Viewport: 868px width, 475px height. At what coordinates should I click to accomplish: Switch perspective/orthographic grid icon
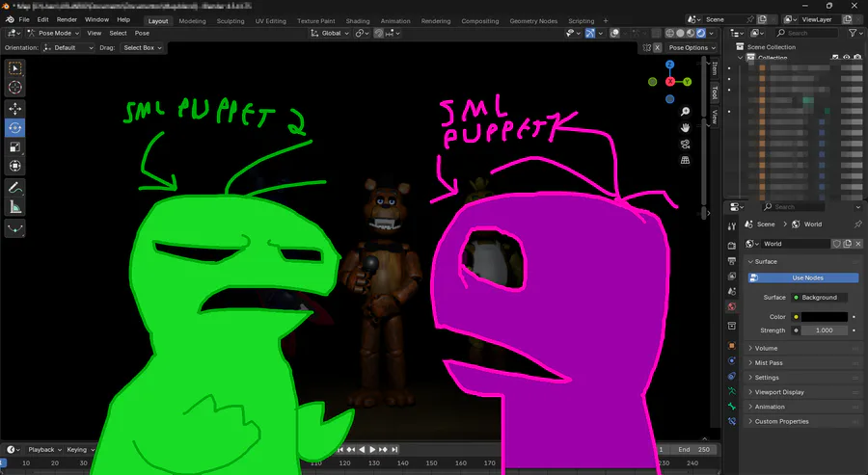[x=686, y=160]
